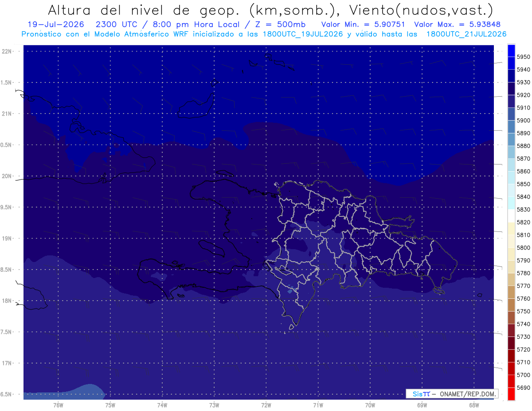The width and height of the screenshot is (532, 411).
Task: Click the red swatch below the 5690 label
Action: 511,394
